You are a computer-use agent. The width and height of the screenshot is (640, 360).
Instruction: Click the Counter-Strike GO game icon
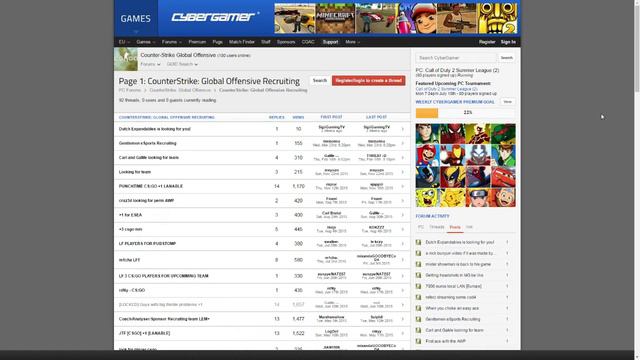tap(126, 59)
